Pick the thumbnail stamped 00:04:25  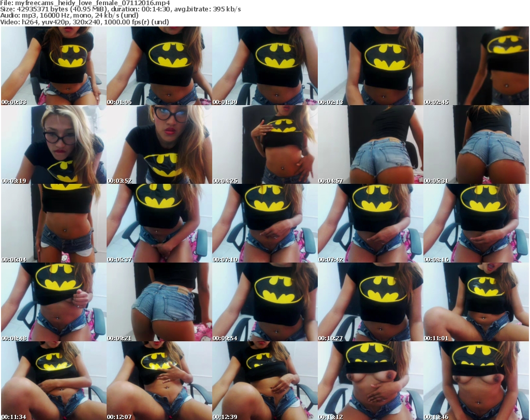coord(264,144)
